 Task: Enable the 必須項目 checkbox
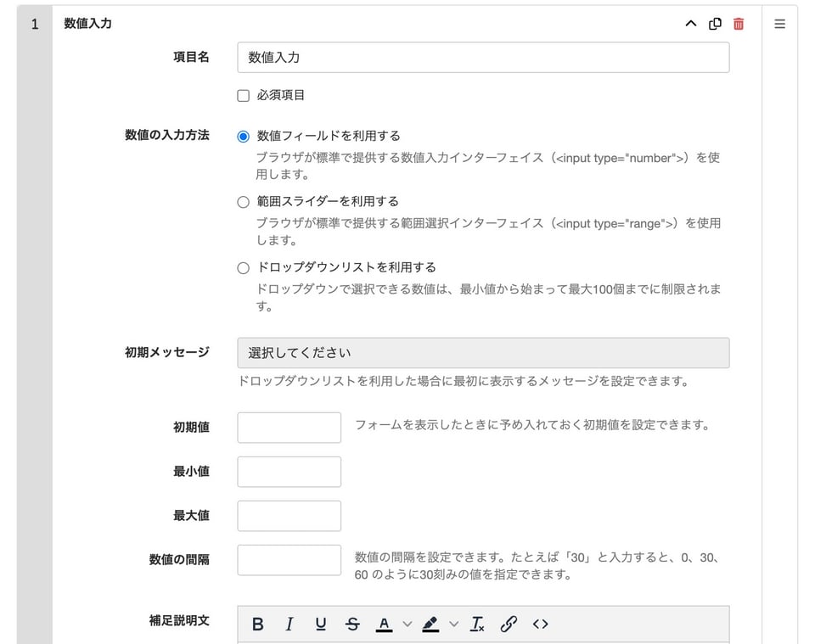[x=244, y=96]
